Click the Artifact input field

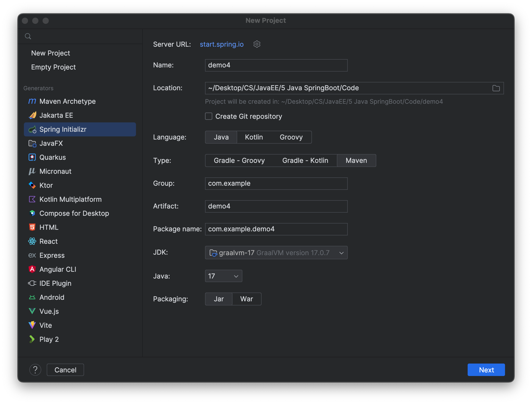[x=276, y=206]
